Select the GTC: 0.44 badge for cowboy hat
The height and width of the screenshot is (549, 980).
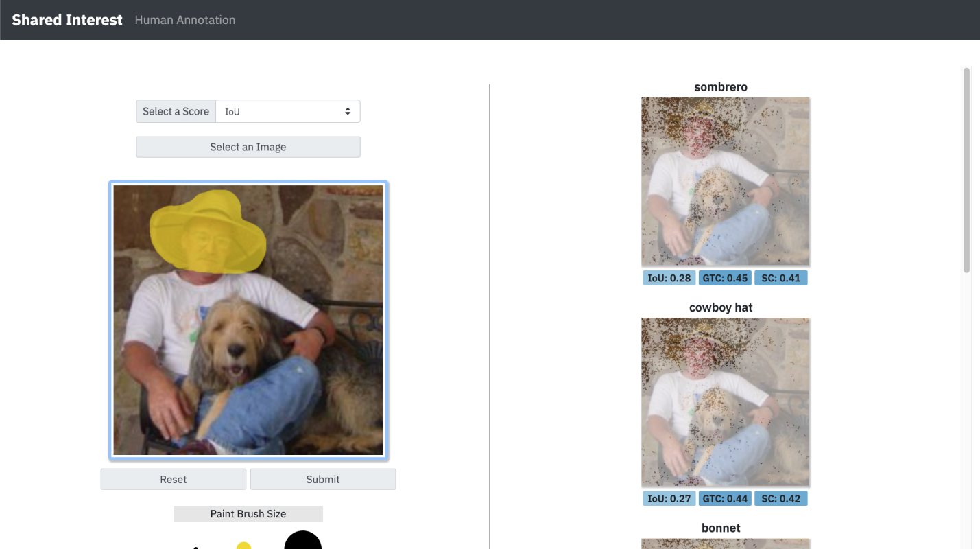point(725,498)
